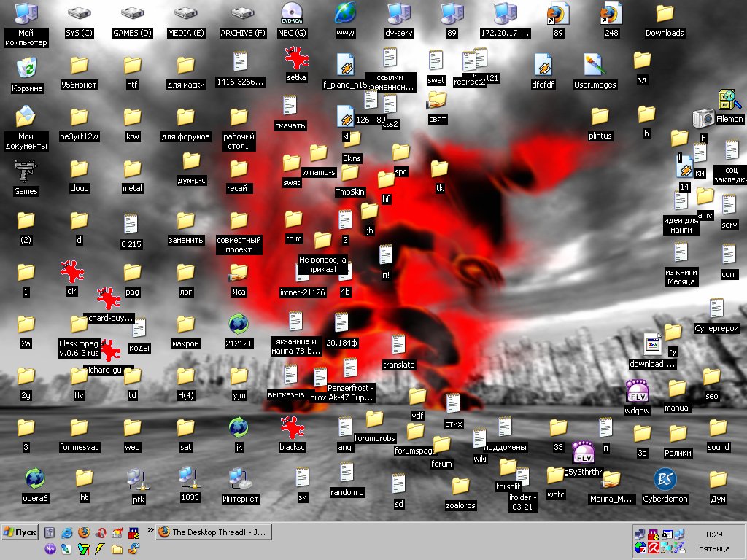
Task: Open the Манга_М shared folder
Action: (611, 487)
